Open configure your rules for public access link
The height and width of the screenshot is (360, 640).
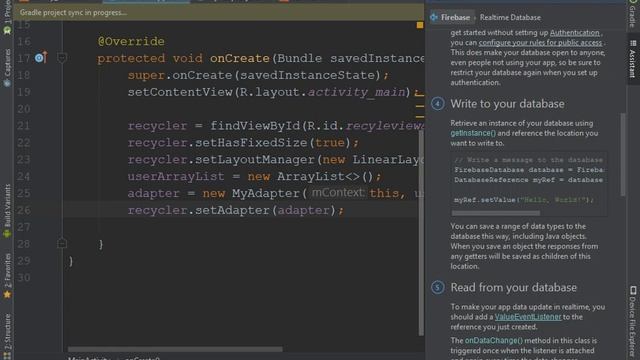540,42
